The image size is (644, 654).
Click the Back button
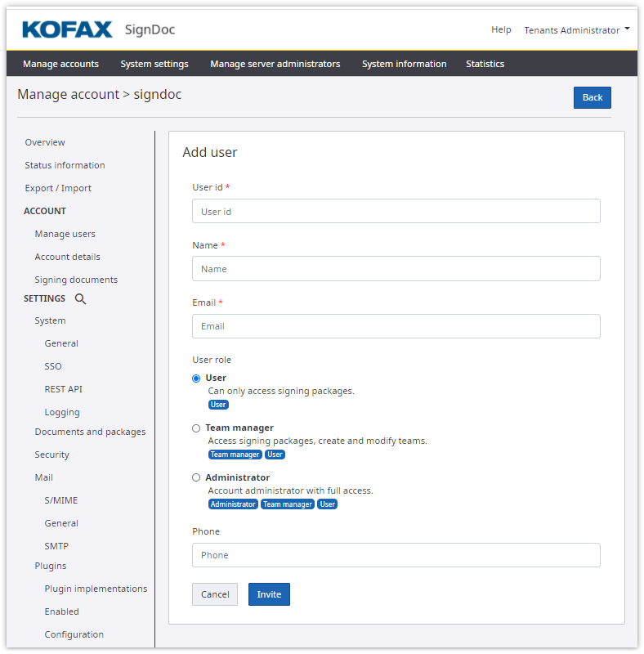592,97
